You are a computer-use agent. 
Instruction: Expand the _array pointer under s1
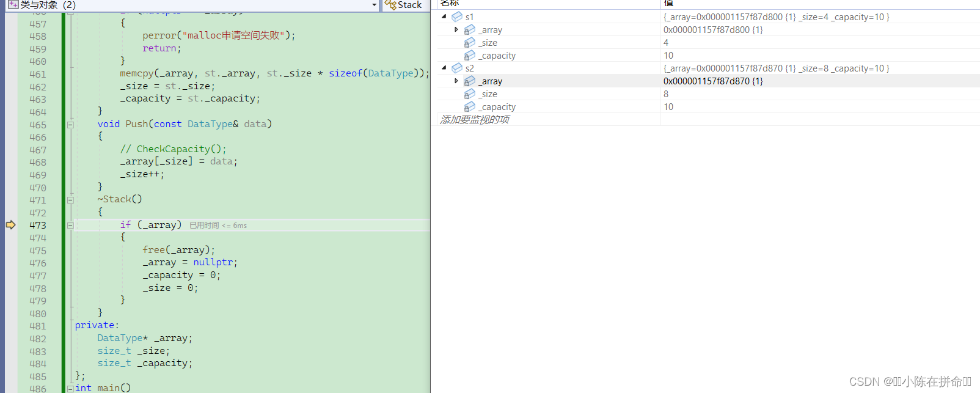[456, 29]
